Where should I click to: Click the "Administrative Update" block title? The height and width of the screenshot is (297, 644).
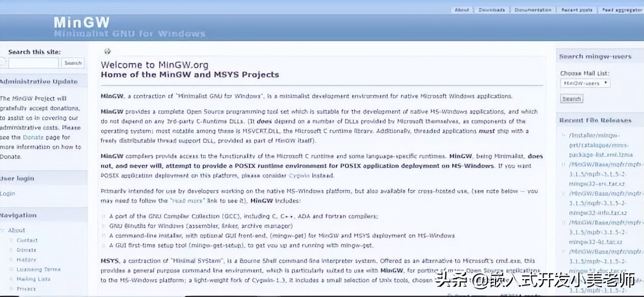(x=39, y=81)
